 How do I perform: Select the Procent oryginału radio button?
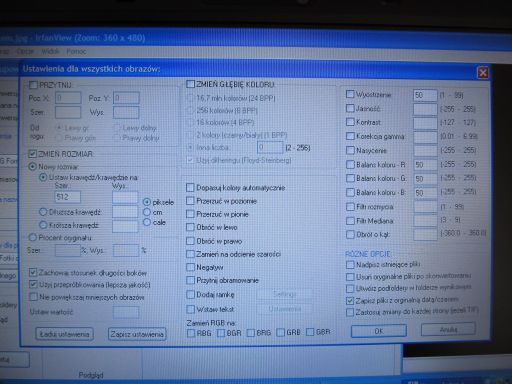click(32, 238)
